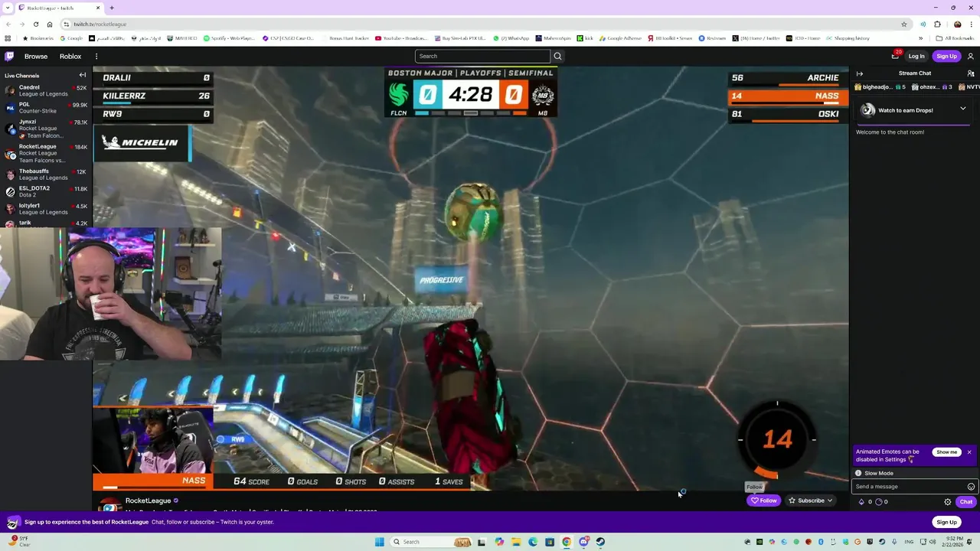Open the browser tab search dropdown
Viewport: 980px width, 551px height.
click(x=8, y=8)
